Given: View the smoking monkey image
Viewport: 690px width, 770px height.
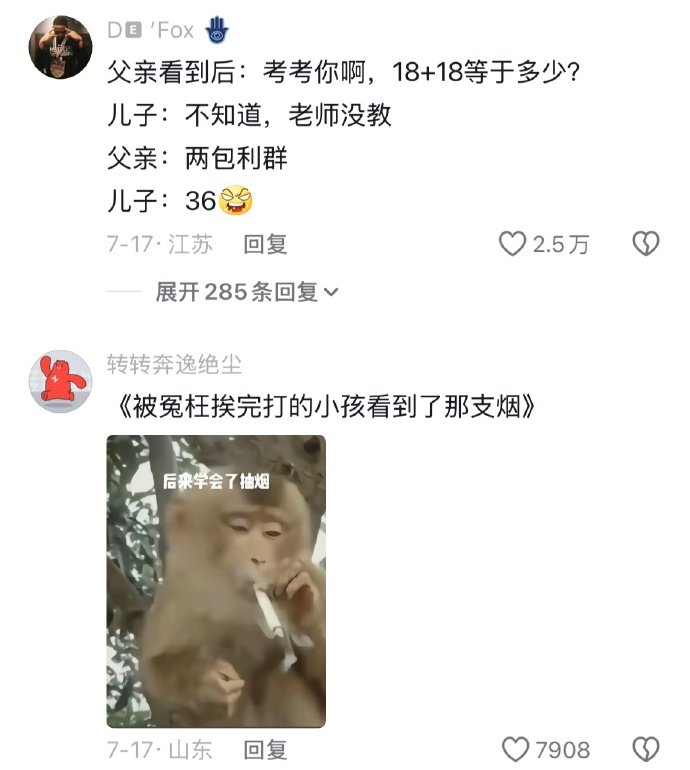Looking at the screenshot, I should point(216,581).
